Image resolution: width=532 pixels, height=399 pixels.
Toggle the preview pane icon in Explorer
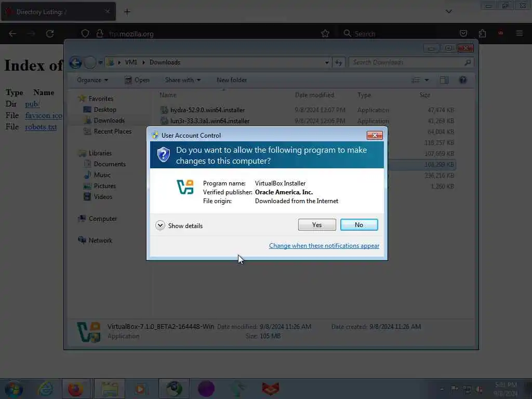pyautogui.click(x=444, y=80)
